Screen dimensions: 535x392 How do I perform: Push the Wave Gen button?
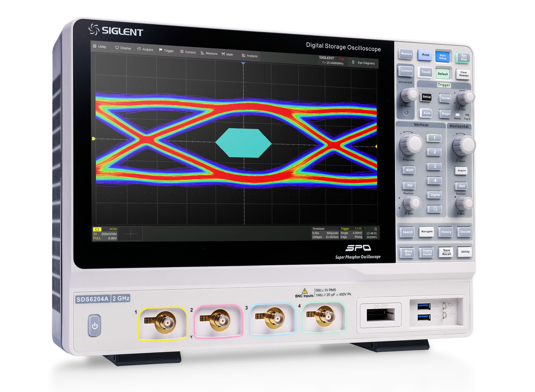tap(408, 253)
